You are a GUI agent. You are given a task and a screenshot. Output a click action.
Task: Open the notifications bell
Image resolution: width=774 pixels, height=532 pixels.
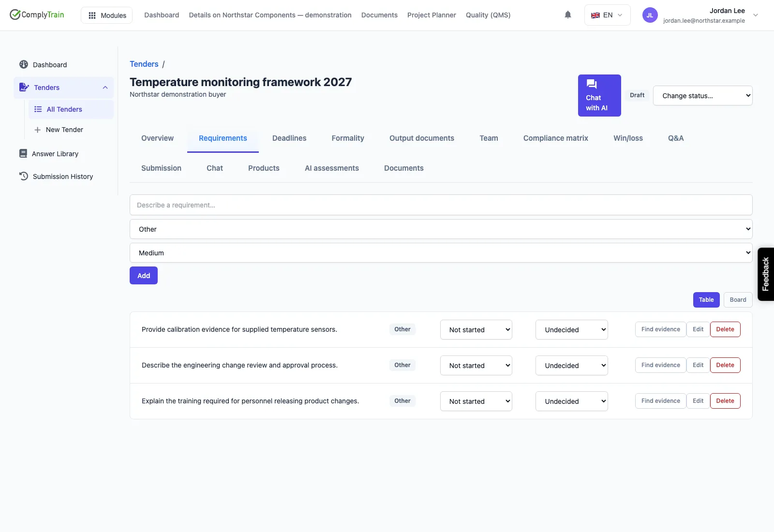pos(568,15)
